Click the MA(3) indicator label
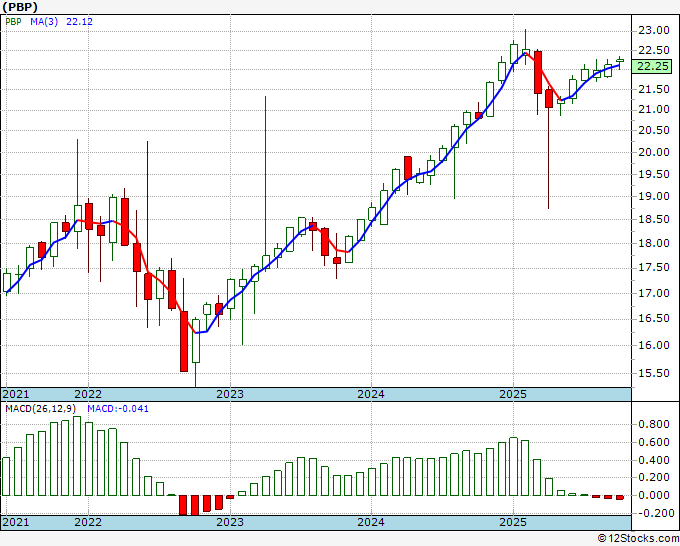Screen dimensions: 680x546 coord(44,21)
